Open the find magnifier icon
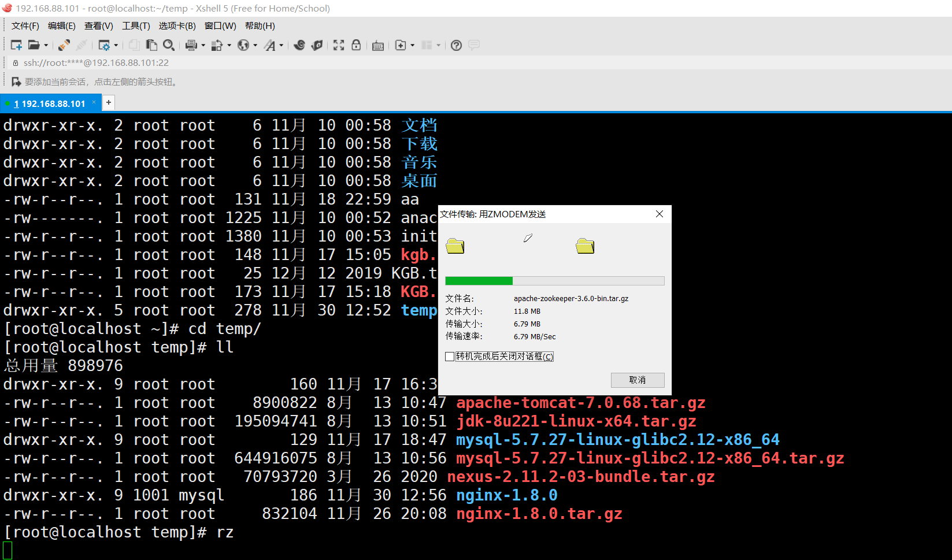Image resolution: width=952 pixels, height=560 pixels. click(169, 45)
